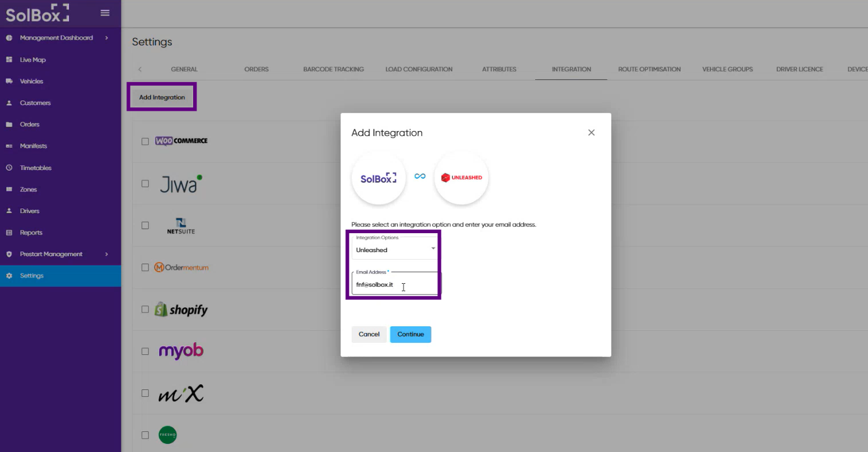Click the Customers person icon
The height and width of the screenshot is (452, 868).
9,103
